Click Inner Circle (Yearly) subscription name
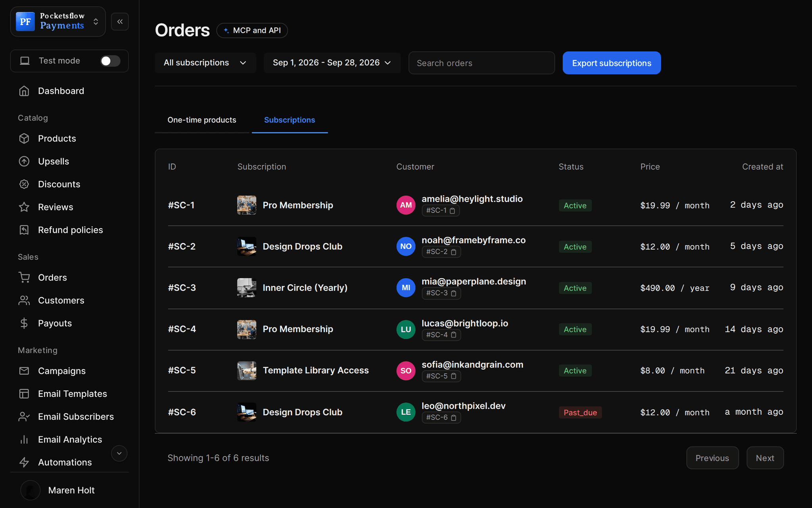The width and height of the screenshot is (812, 508). click(305, 288)
